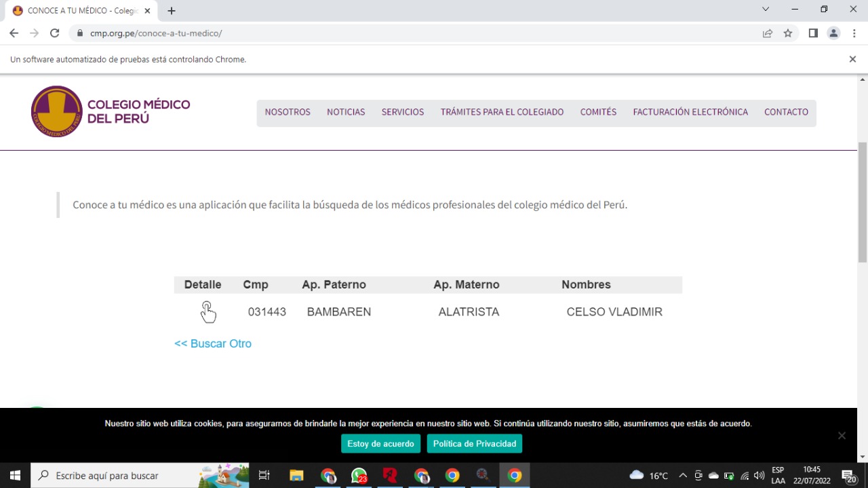
Task: Open Política de Privacidad
Action: tap(474, 444)
